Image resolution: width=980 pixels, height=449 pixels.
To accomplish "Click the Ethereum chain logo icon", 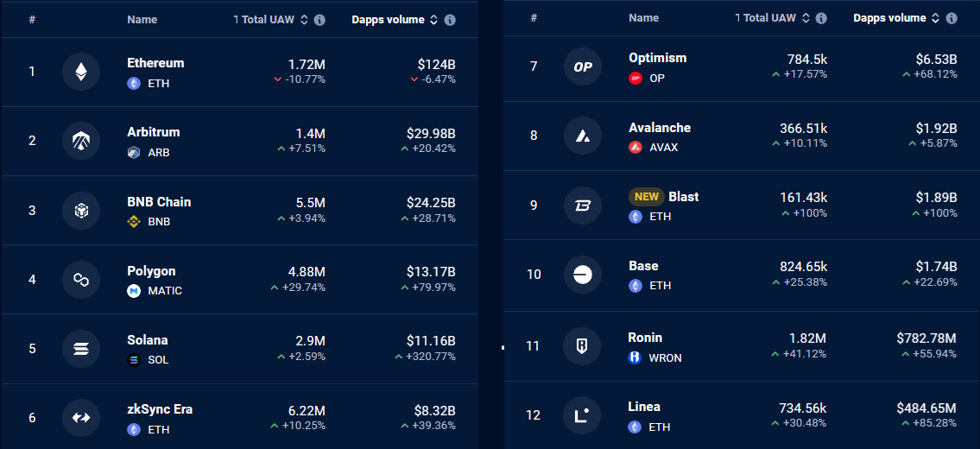I will [81, 72].
